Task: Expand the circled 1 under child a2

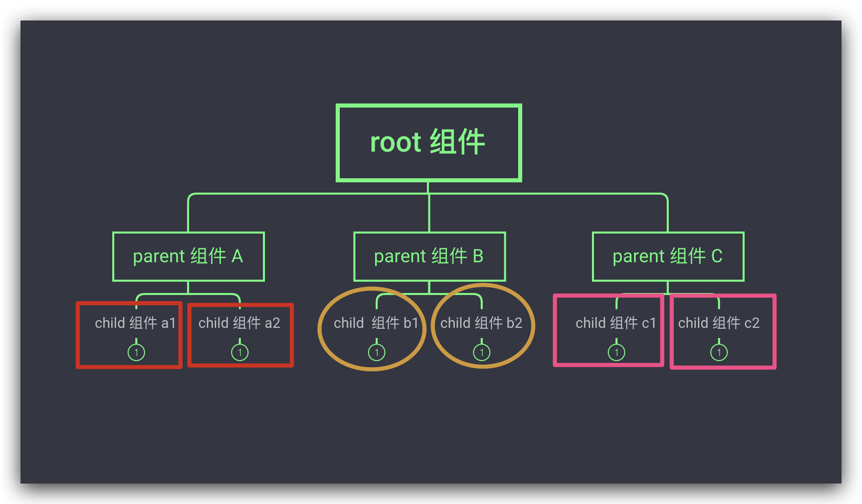Action: (240, 352)
